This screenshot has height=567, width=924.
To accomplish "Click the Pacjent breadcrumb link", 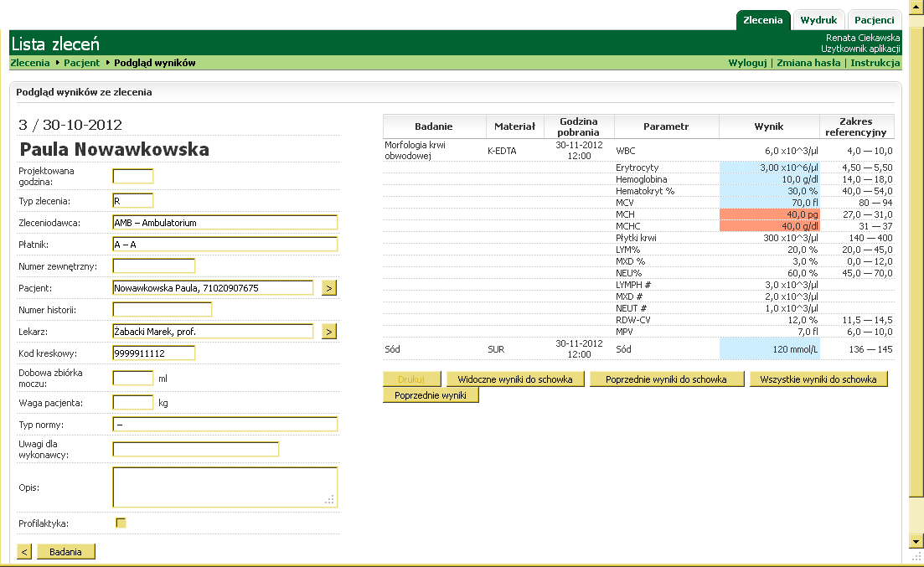I will tap(82, 63).
